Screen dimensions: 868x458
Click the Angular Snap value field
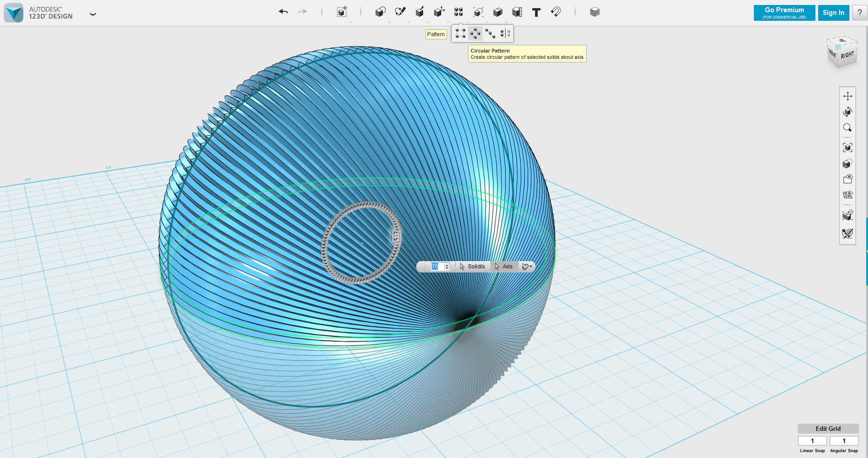[844, 441]
